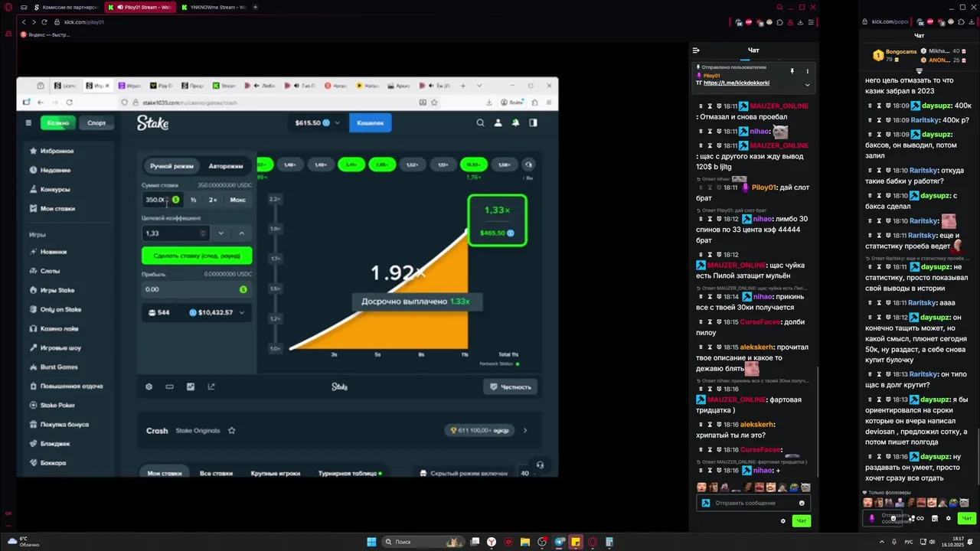Screen dimensions: 980x551
Task: Open the Stake user profile icon
Action: coord(498,122)
